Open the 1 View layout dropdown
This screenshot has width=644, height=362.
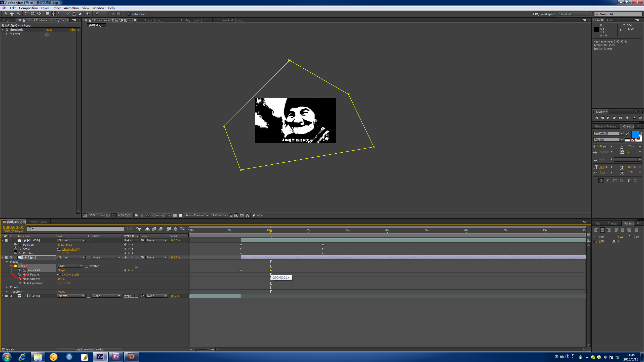[219, 215]
